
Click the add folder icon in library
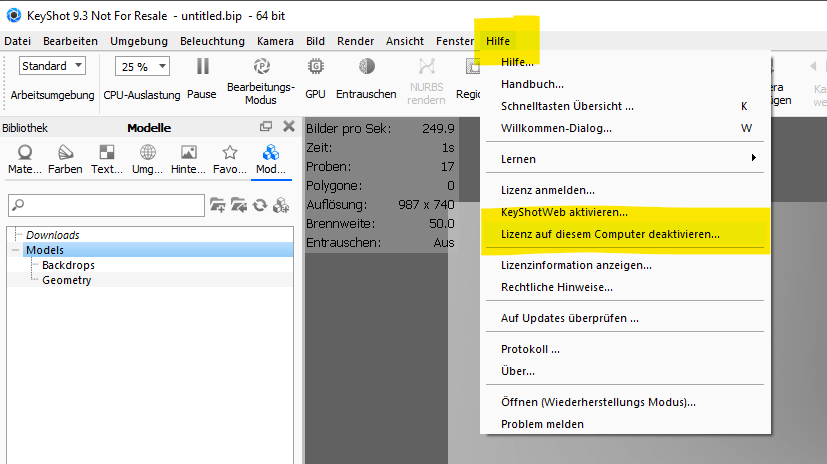click(x=217, y=205)
